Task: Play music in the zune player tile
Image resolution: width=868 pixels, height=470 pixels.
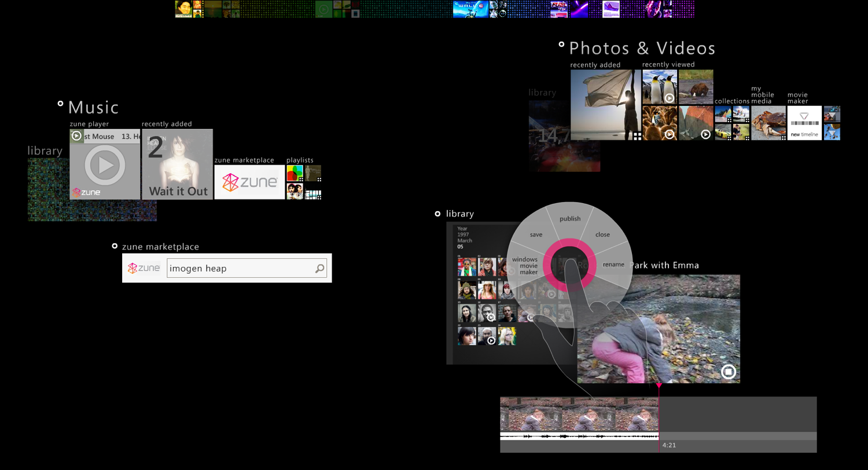Action: click(105, 165)
